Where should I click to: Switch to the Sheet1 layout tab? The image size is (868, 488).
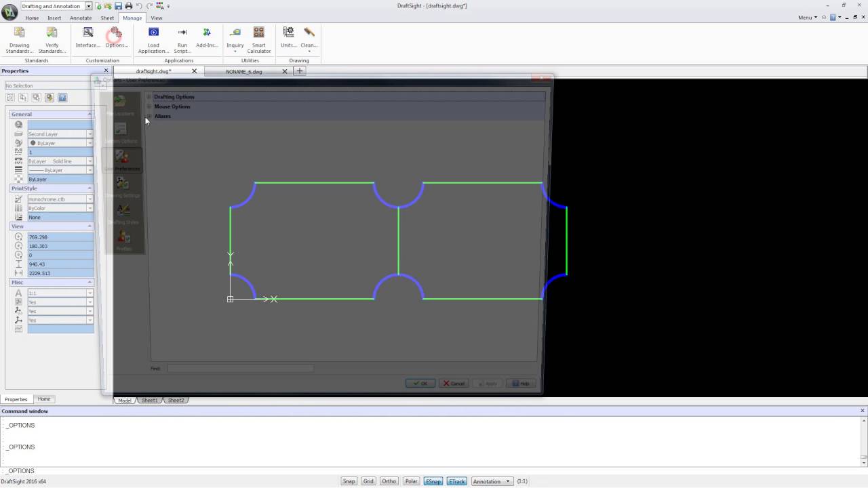(149, 401)
